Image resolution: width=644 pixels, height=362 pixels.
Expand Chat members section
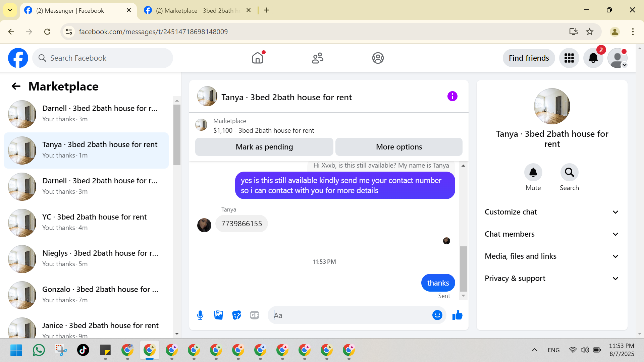coord(552,234)
